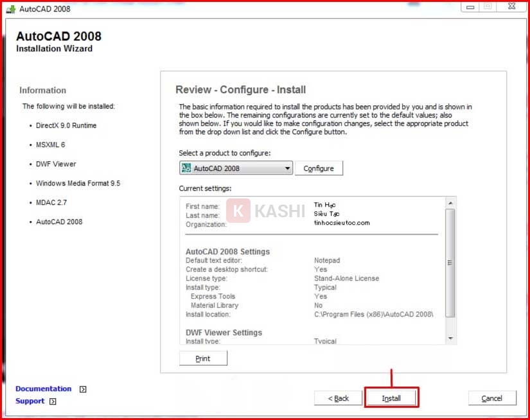Click the AutoCAD icon inside the product combo box
This screenshot has height=420, width=530.
click(x=186, y=168)
